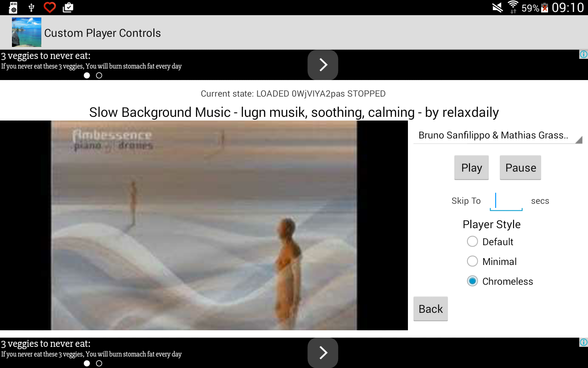Select the hollow carousel dot on bottom ad

[99, 363]
